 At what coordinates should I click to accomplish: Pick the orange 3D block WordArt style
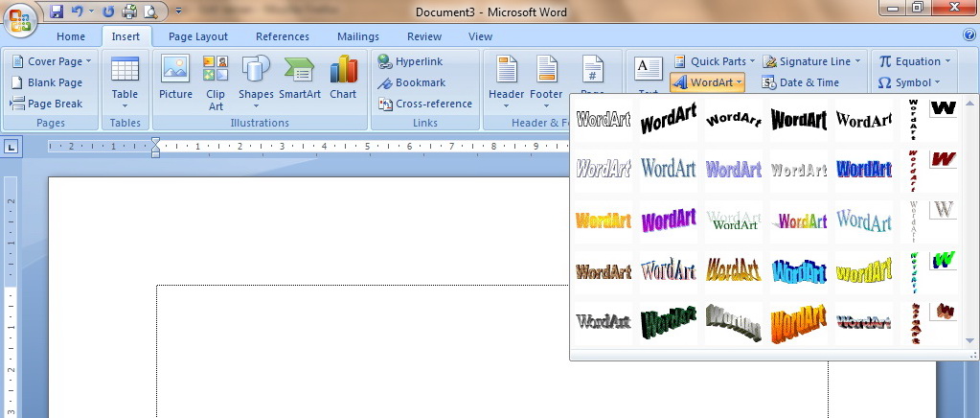click(798, 322)
